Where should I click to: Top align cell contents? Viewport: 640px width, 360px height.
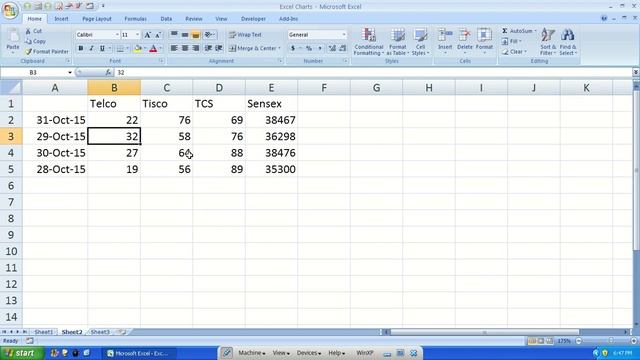tap(174, 35)
